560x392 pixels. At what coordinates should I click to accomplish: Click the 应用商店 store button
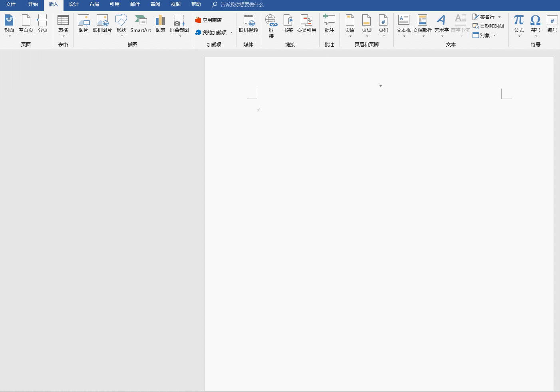(x=209, y=20)
